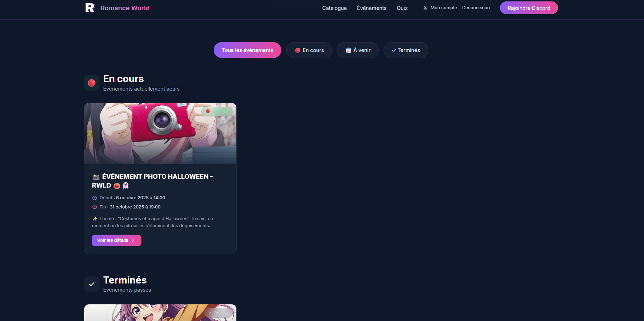Click the Rejoindre Discord button
The height and width of the screenshot is (321, 644).
[x=529, y=8]
